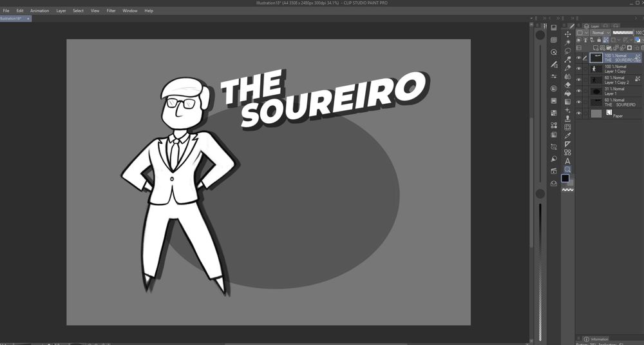Open the File menu
Image resolution: width=644 pixels, height=345 pixels.
tap(6, 11)
